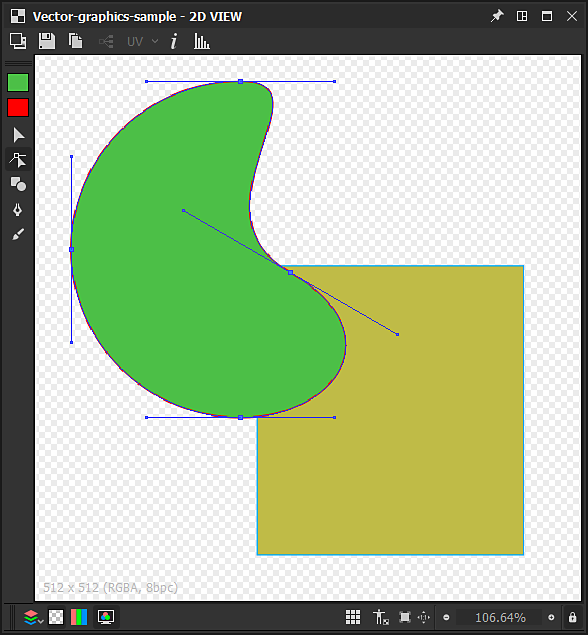This screenshot has width=588, height=635.
Task: Choose the shapes tool
Action: coord(18,184)
